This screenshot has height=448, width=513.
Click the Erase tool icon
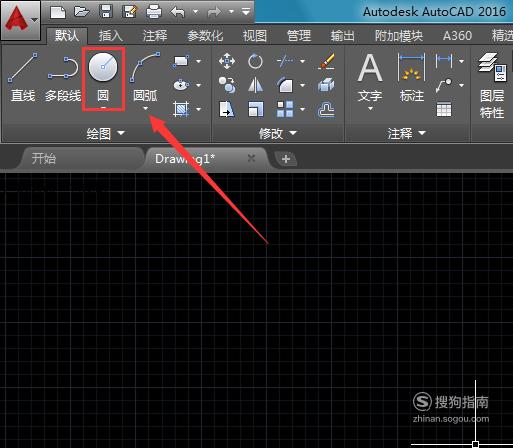click(326, 61)
